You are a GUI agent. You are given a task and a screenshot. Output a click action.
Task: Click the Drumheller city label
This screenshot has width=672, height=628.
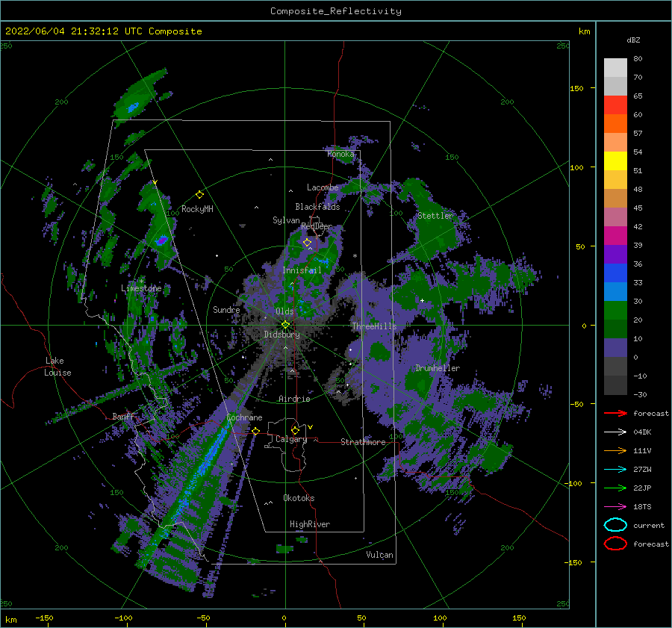438,368
